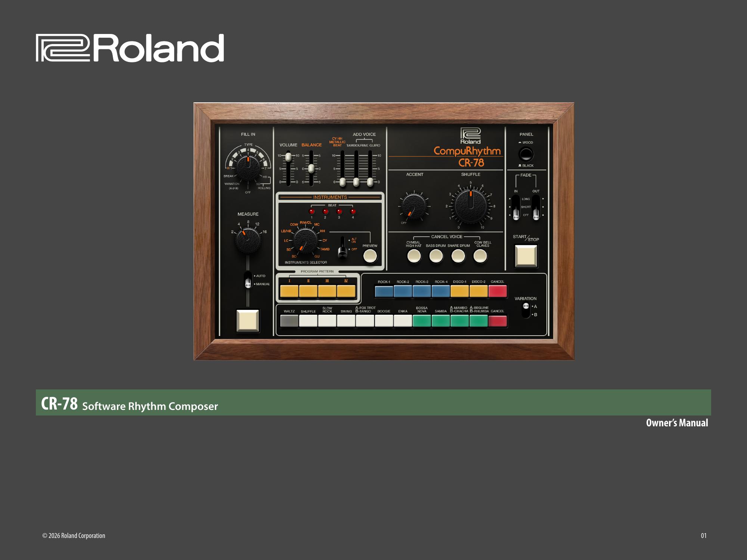Select the ENKA rhythm button
Image resolution: width=747 pixels, height=560 pixels.
pyautogui.click(x=403, y=321)
